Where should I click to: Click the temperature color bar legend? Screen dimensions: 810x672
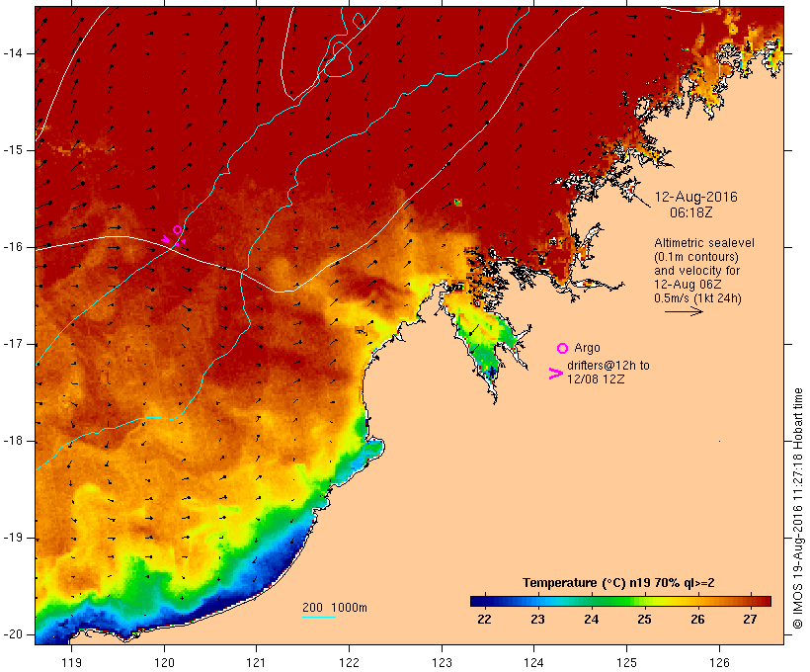620,601
